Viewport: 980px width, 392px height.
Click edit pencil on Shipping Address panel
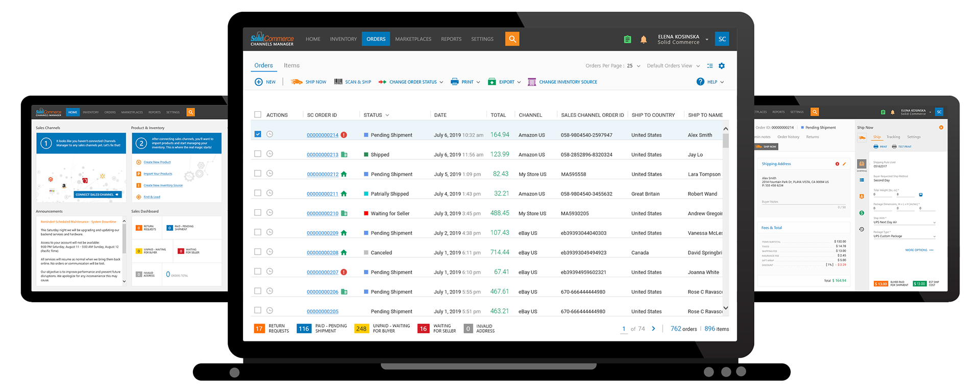click(x=844, y=164)
